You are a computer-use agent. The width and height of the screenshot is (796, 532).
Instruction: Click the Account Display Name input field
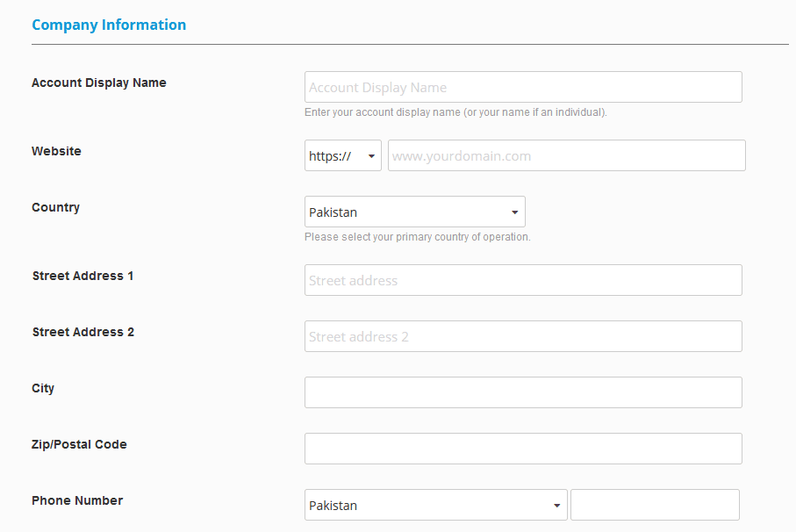523,87
